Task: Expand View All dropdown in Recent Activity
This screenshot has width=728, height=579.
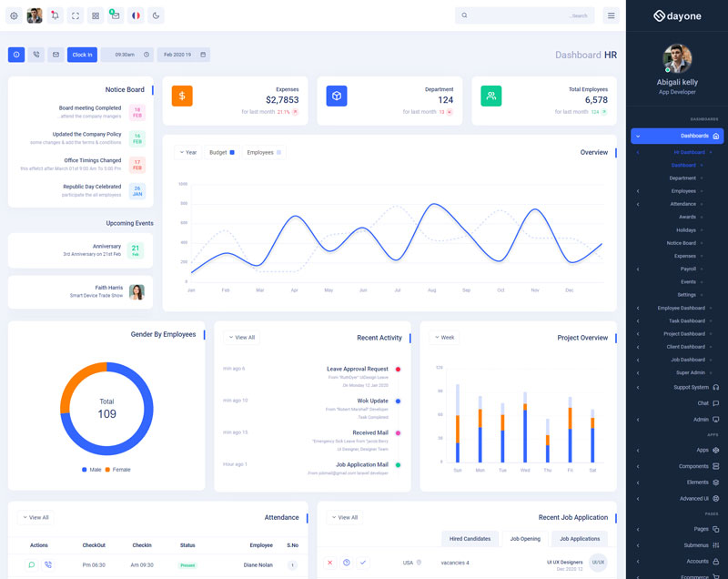Action: 241,337
